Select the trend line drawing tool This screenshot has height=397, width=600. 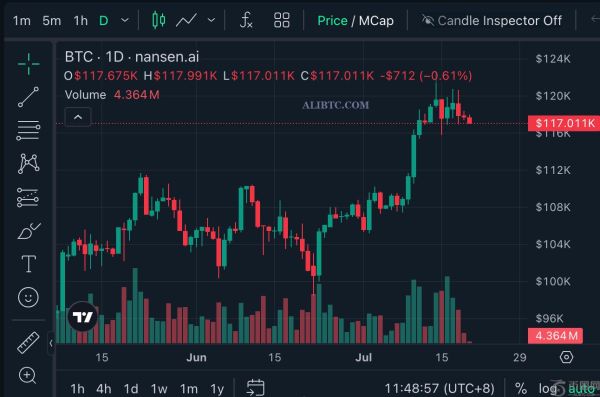click(28, 97)
